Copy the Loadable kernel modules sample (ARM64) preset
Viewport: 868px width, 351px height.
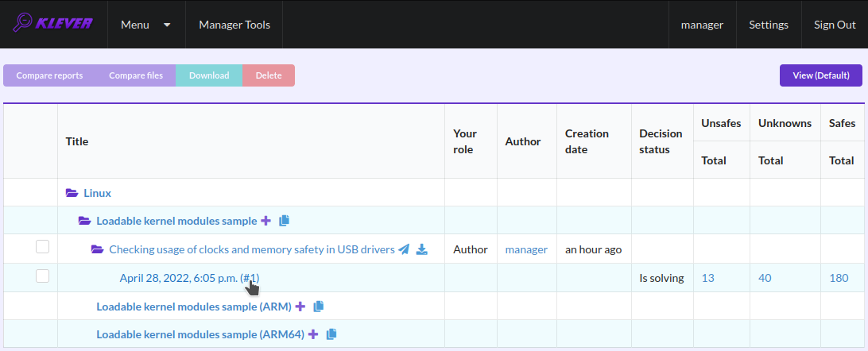(x=331, y=334)
